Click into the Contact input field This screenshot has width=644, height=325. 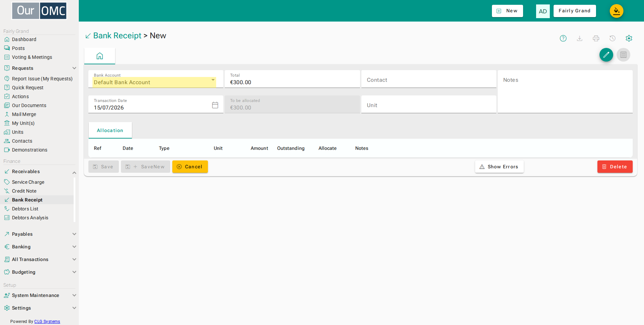click(x=429, y=79)
